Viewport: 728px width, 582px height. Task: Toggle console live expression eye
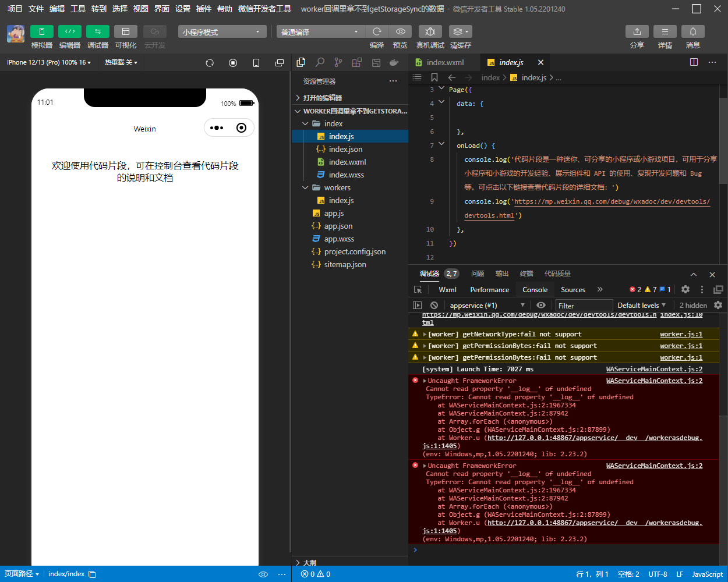[x=541, y=305]
